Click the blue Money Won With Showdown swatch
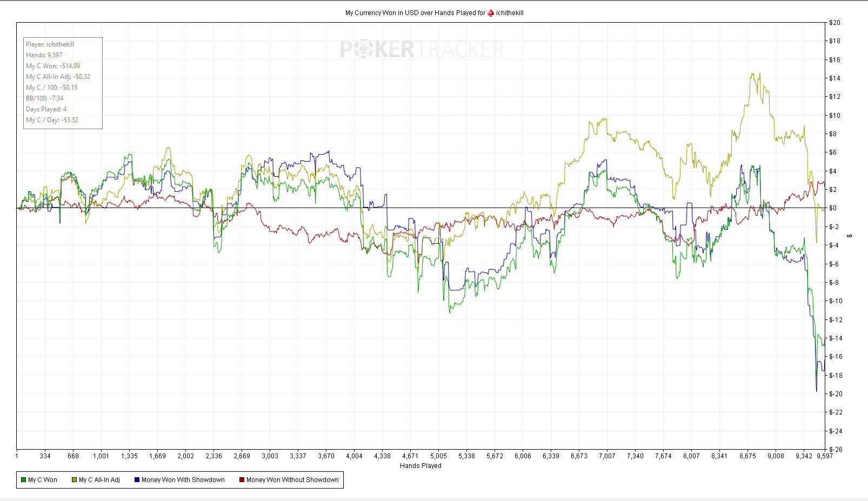The height and width of the screenshot is (501, 868). click(x=137, y=480)
